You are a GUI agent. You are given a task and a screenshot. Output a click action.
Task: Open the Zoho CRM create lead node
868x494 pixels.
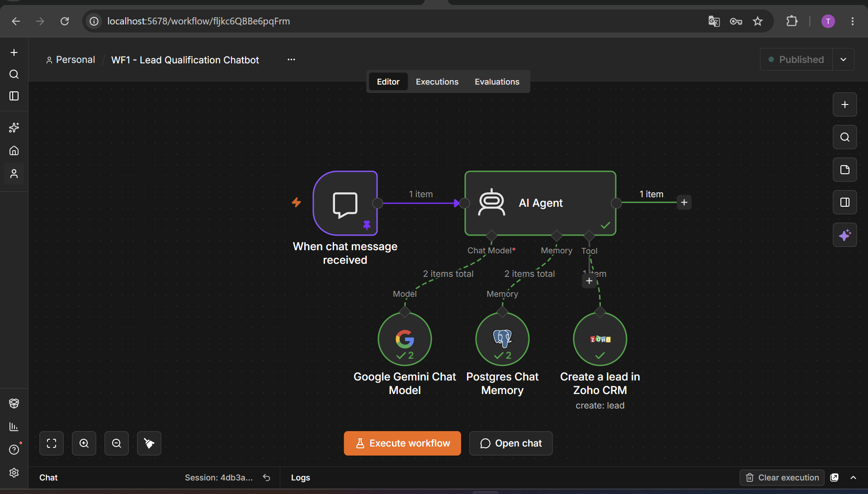600,339
